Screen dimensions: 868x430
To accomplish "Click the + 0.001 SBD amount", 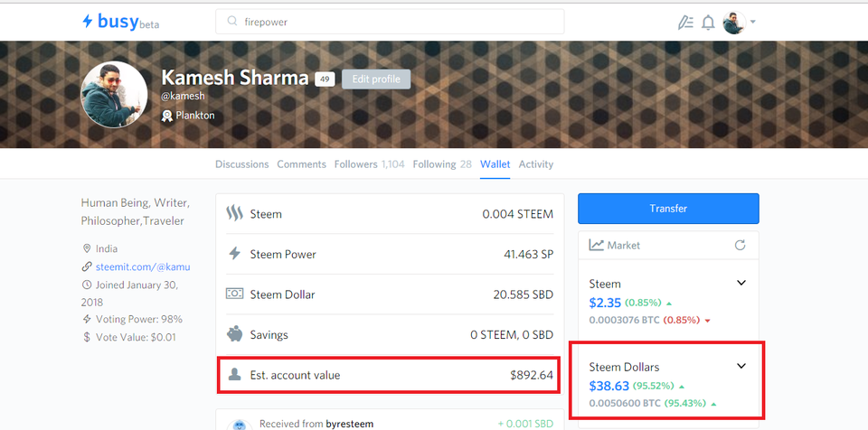I will [x=525, y=424].
